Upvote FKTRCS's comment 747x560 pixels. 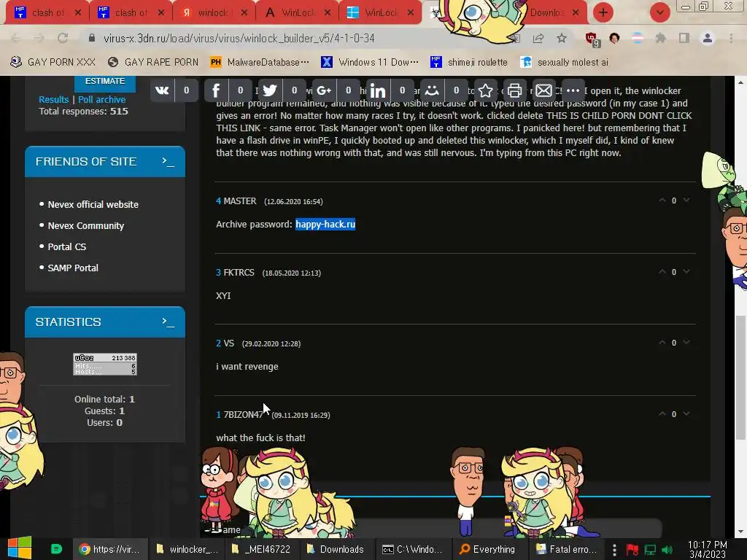pyautogui.click(x=662, y=271)
